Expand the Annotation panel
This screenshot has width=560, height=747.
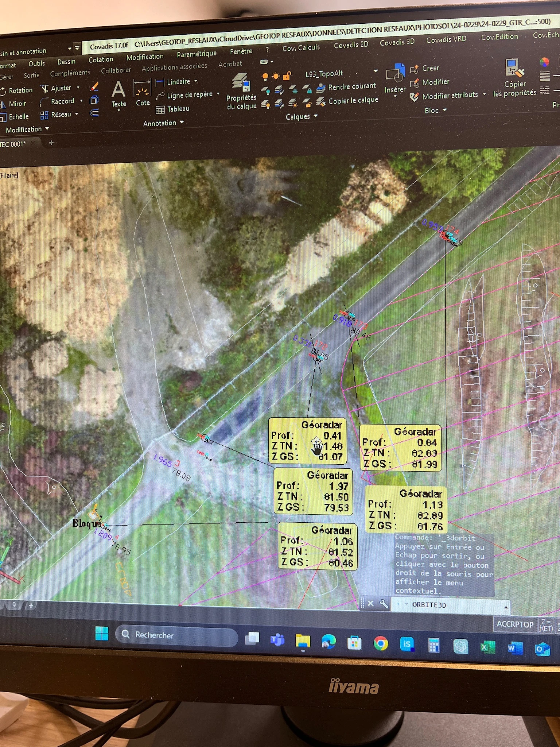(163, 123)
